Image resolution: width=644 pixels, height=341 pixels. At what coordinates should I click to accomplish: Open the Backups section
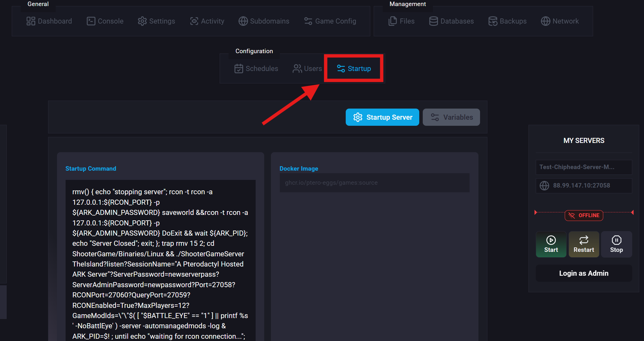pos(507,21)
